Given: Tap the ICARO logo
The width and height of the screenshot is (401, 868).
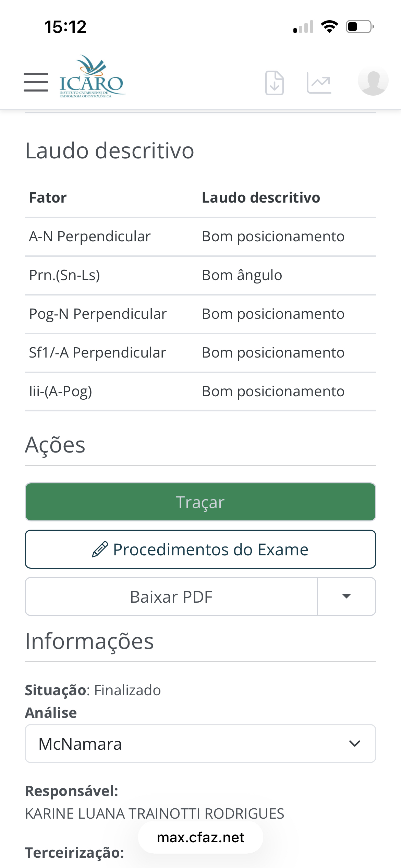Looking at the screenshot, I should pos(92,77).
